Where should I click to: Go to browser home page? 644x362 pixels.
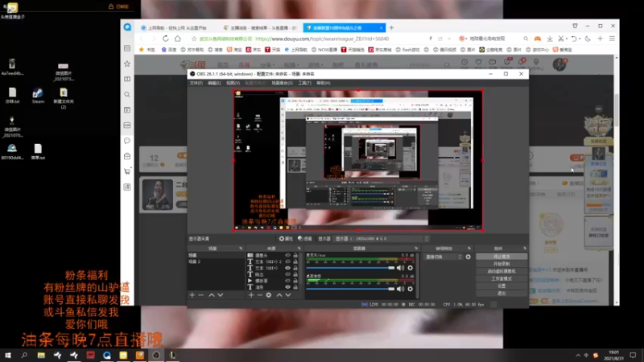pos(177,39)
